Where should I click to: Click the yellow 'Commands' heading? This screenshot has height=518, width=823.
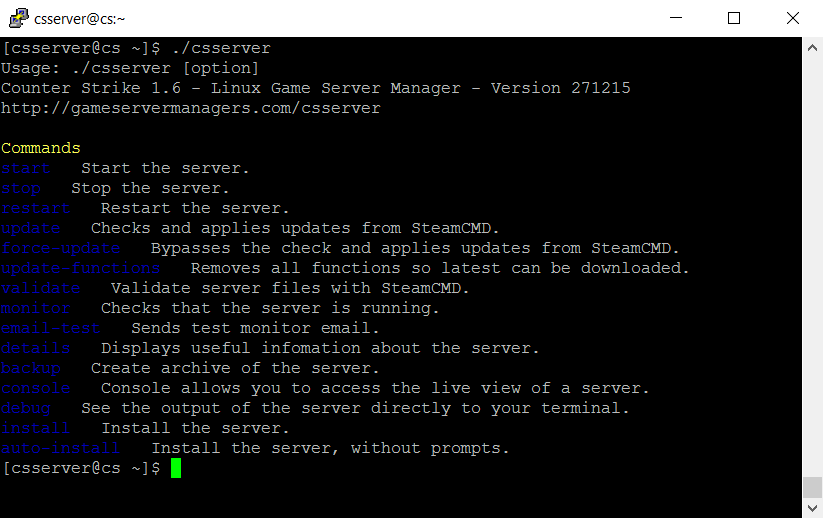pyautogui.click(x=40, y=148)
